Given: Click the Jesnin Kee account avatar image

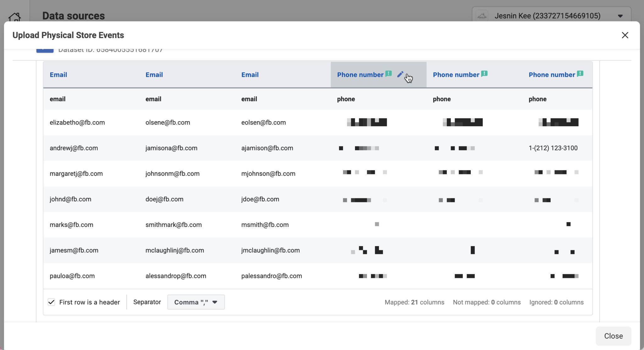Looking at the screenshot, I should pos(481,15).
